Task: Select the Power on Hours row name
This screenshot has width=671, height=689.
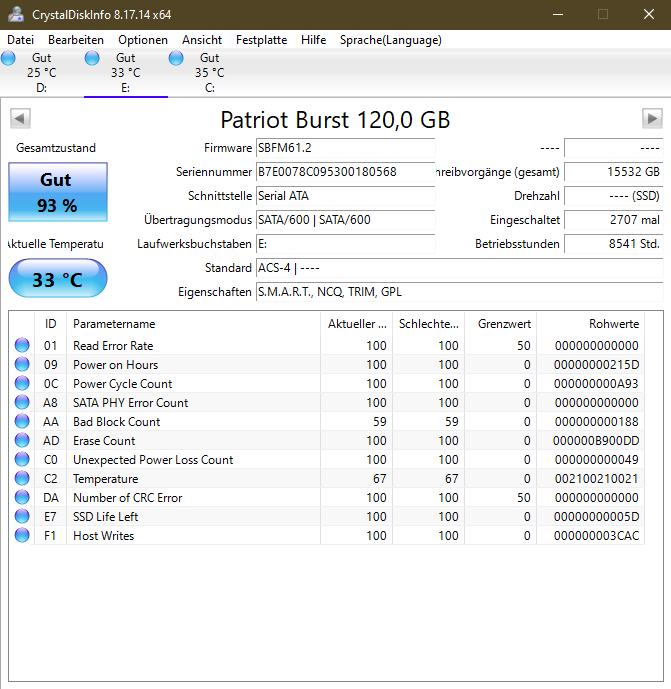Action: click(116, 365)
